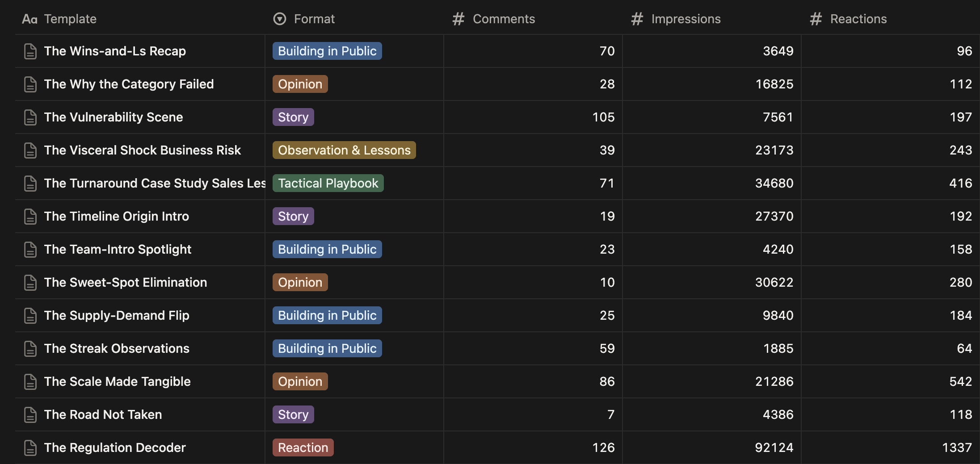
Task: Open page icon for The Team-Intro Spotlight
Action: [x=30, y=250]
